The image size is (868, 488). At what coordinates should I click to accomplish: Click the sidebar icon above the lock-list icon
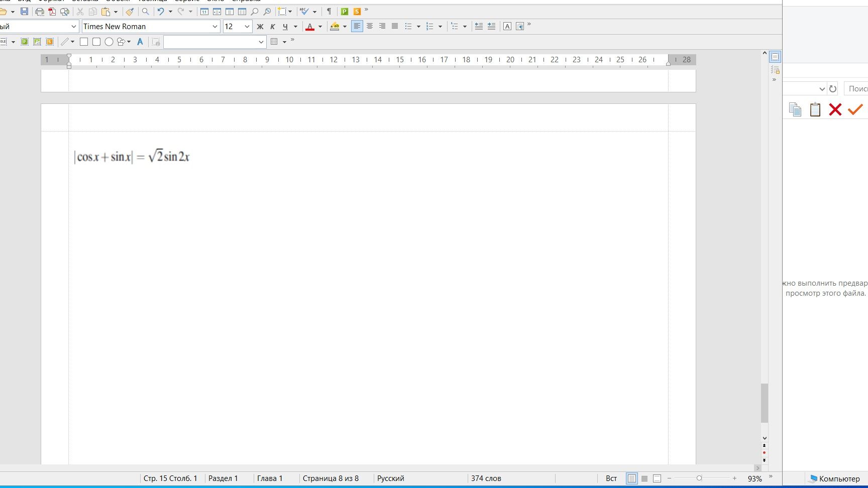[x=775, y=57]
